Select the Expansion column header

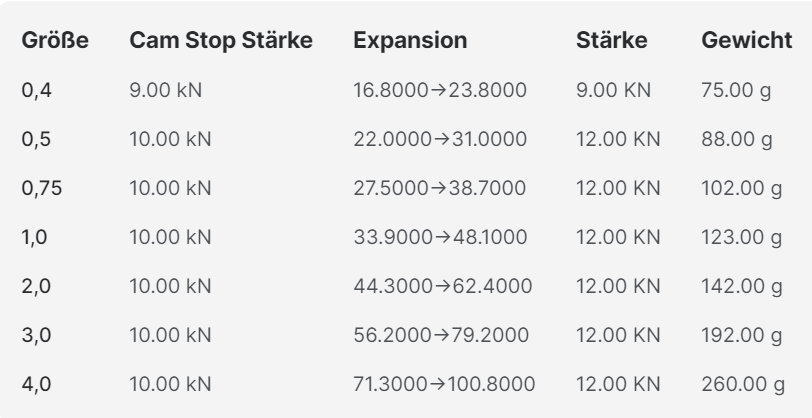point(410,44)
